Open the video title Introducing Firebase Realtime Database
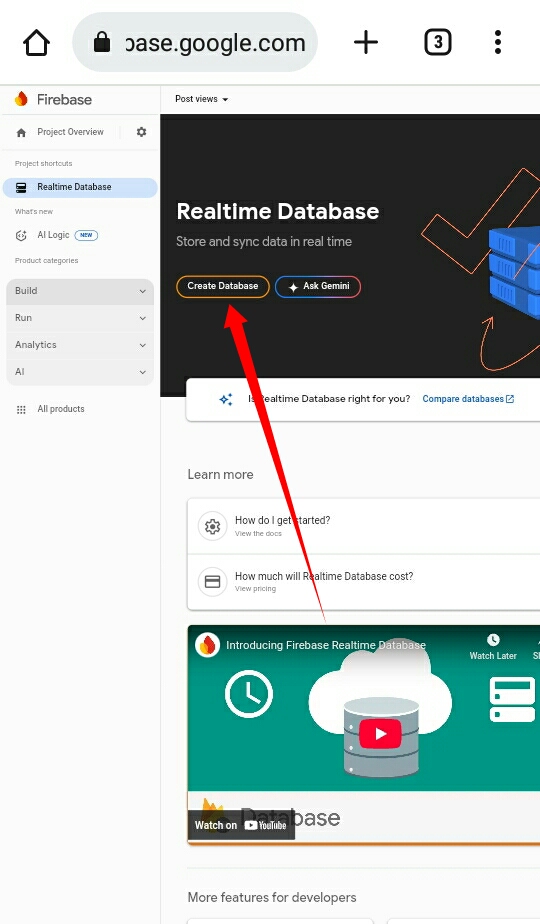Viewport: 540px width, 924px height. pyautogui.click(x=326, y=645)
